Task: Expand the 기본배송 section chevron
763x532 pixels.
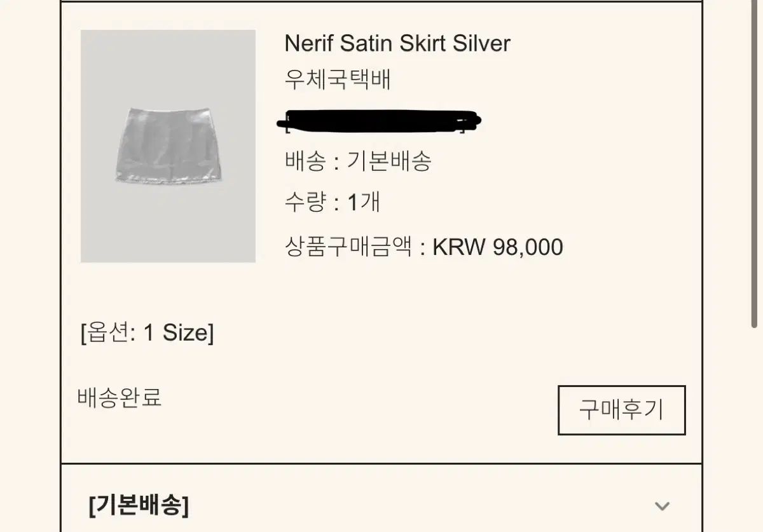Action: click(662, 506)
